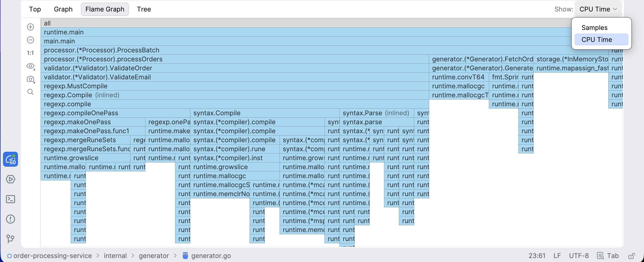Click the generator.go gopher file icon

(x=185, y=256)
